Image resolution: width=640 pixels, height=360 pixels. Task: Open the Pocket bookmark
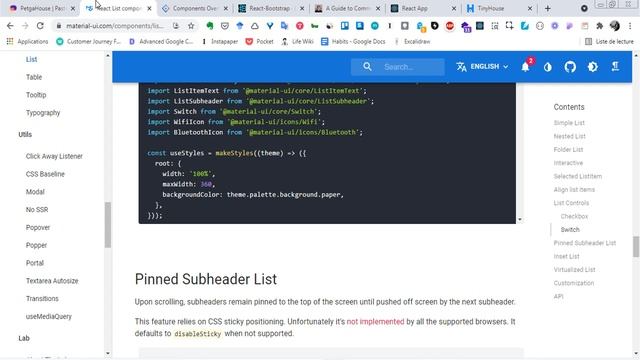click(260, 41)
